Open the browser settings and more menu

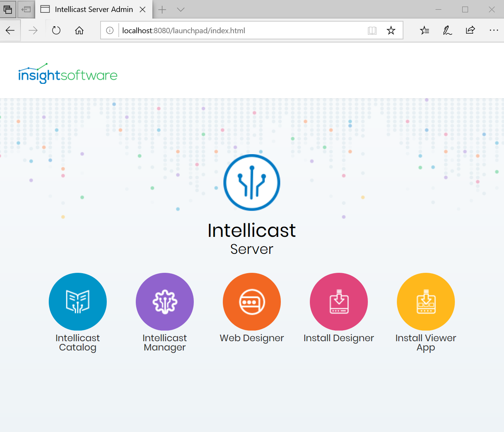[x=494, y=31]
